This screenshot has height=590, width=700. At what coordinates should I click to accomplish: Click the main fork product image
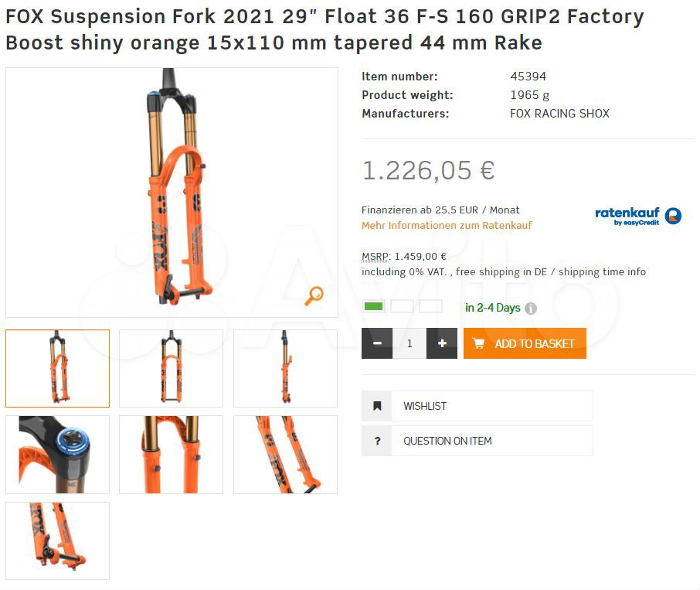172,193
